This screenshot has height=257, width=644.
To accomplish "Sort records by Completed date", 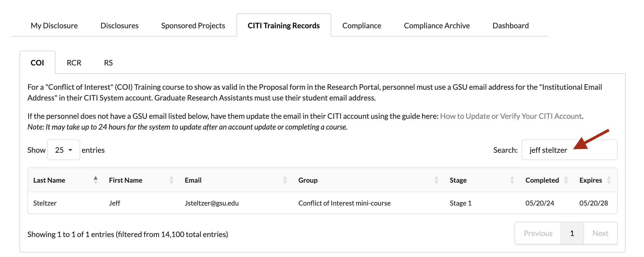I will pos(566,180).
